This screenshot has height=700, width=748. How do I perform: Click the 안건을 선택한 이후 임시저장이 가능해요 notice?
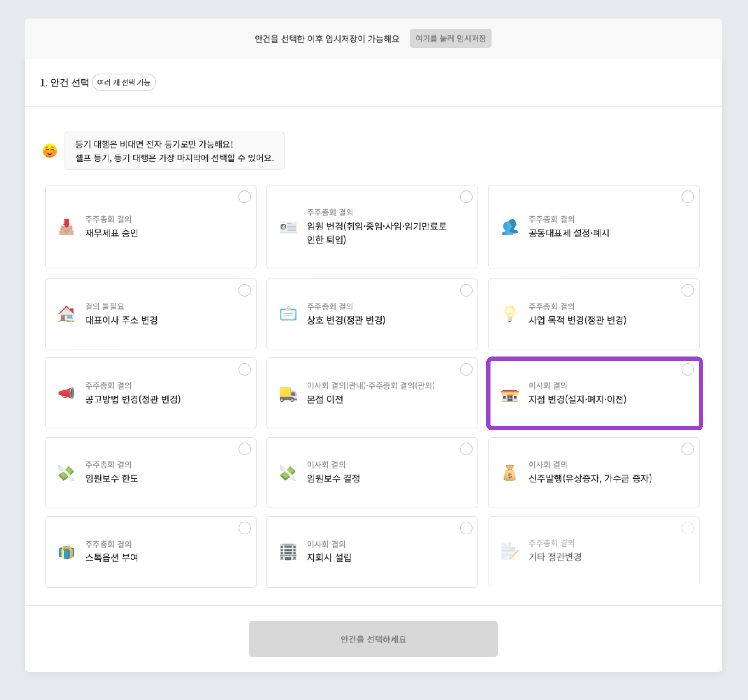tap(327, 39)
